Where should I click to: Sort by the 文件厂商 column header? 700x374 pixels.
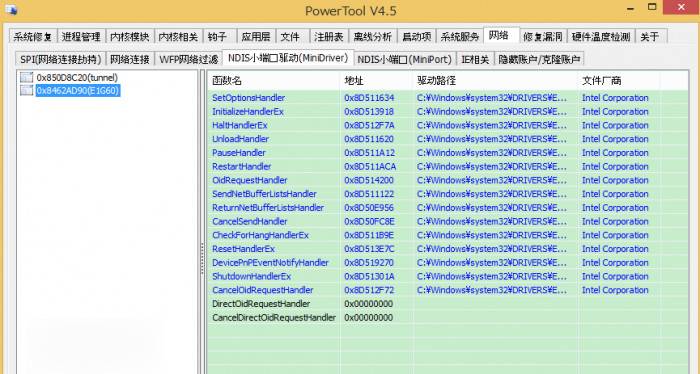click(618, 81)
